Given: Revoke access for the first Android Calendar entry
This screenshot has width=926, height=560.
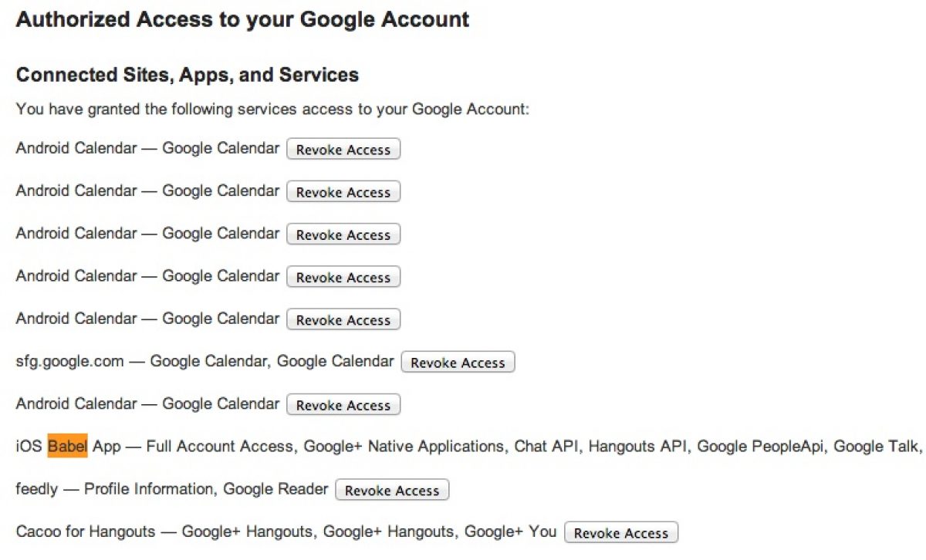Looking at the screenshot, I should [343, 150].
